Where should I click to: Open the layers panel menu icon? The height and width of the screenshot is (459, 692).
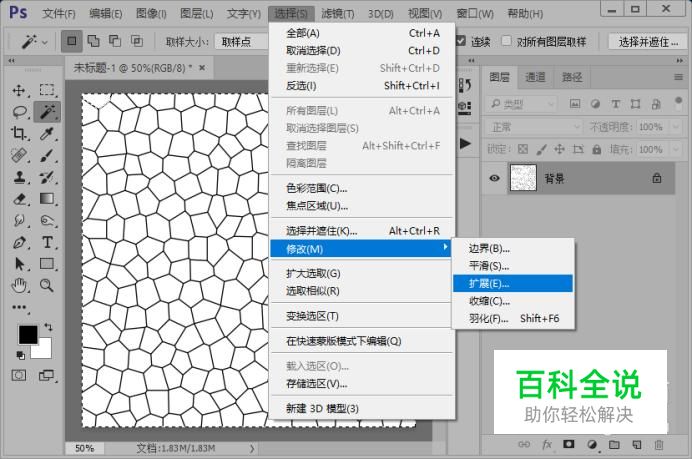[678, 77]
